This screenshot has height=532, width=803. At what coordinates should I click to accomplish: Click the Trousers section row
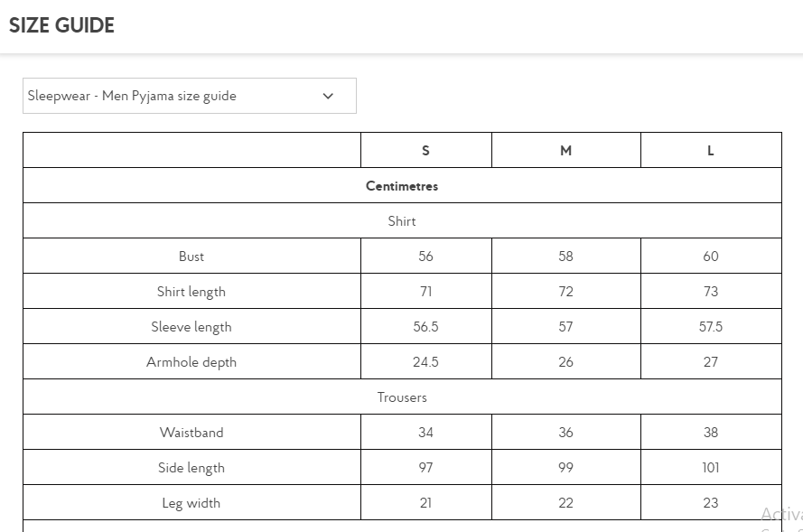click(402, 397)
